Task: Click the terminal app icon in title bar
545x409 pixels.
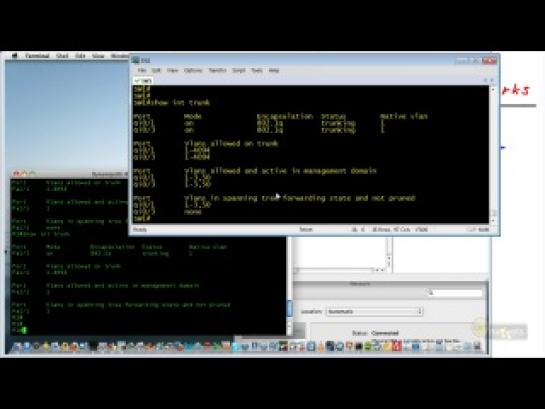Action: tap(136, 60)
